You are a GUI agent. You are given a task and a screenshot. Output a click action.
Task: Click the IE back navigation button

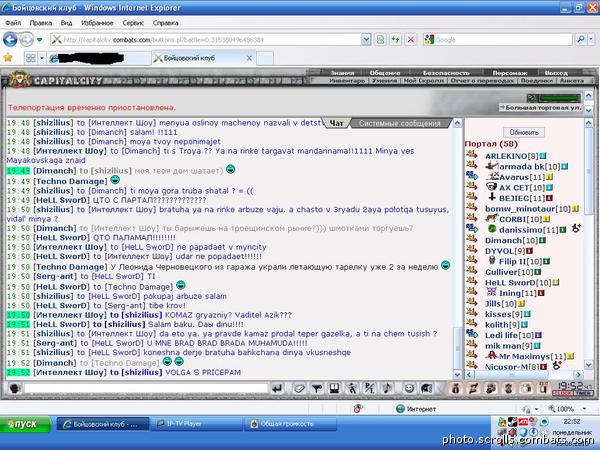point(10,39)
